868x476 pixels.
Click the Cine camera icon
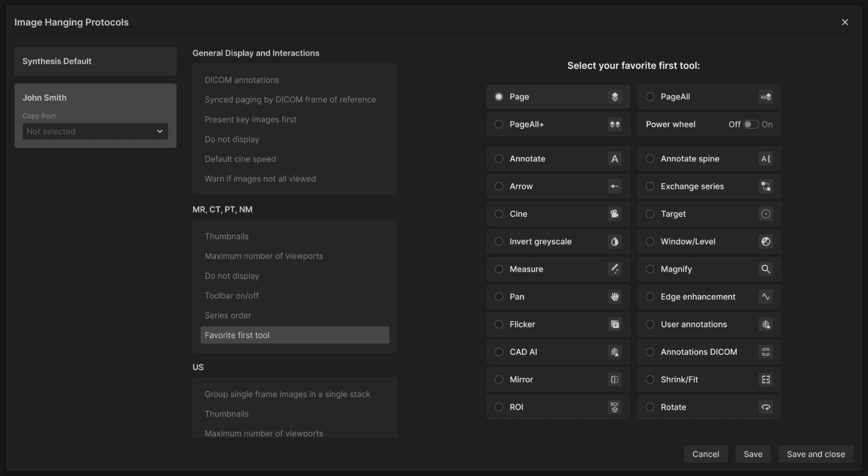[615, 214]
